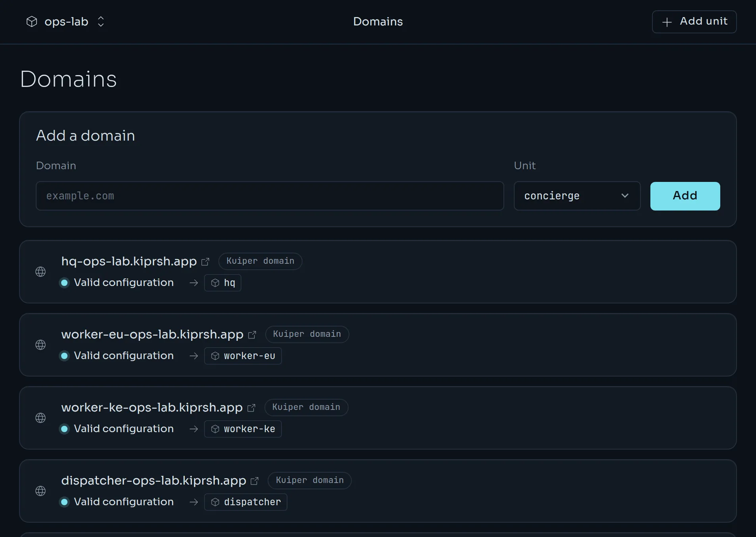Click globe icon for hq-ops-lab.kiprsh.app
This screenshot has width=756, height=537.
tap(40, 272)
